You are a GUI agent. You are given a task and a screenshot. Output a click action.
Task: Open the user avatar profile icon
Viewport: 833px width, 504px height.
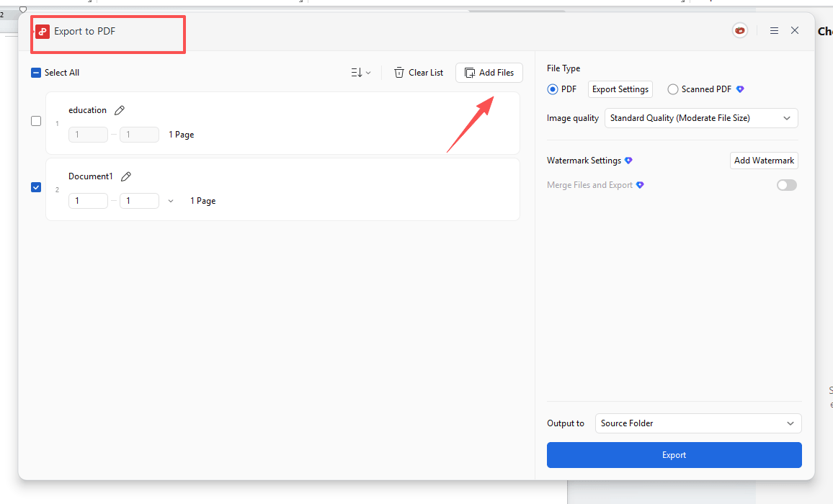(739, 31)
